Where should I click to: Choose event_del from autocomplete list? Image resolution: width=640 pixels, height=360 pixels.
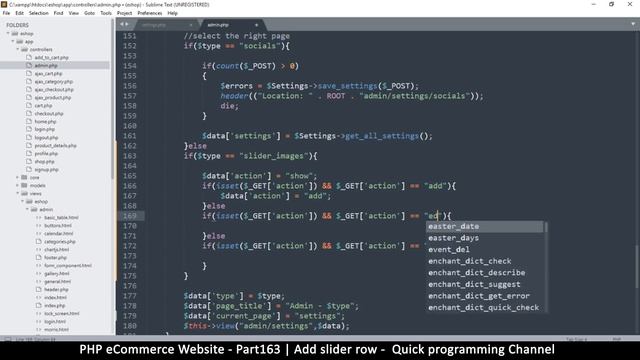485,249
